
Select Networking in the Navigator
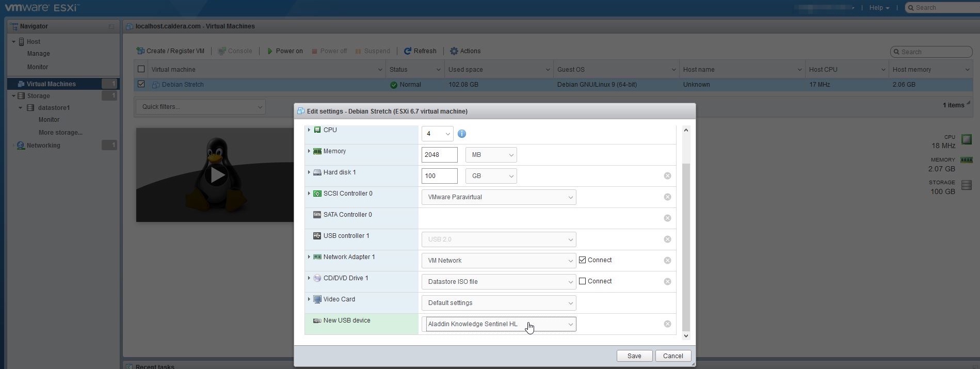click(43, 146)
